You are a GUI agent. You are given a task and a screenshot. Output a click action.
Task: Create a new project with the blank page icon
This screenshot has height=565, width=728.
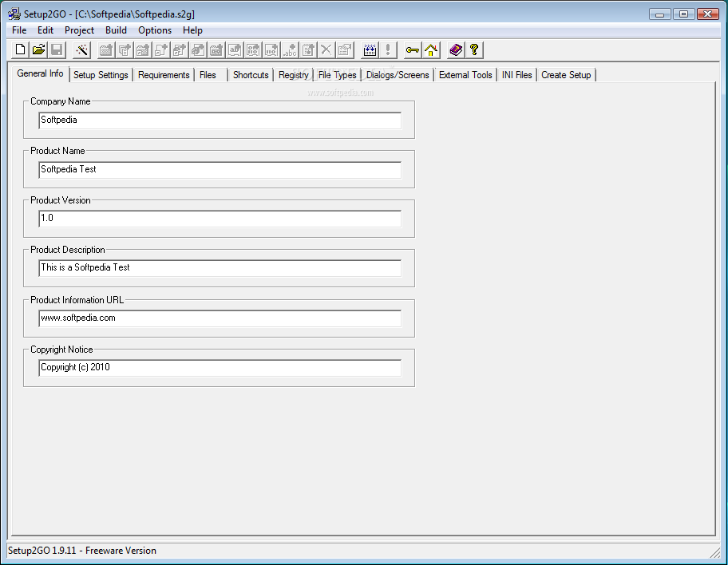tap(21, 49)
